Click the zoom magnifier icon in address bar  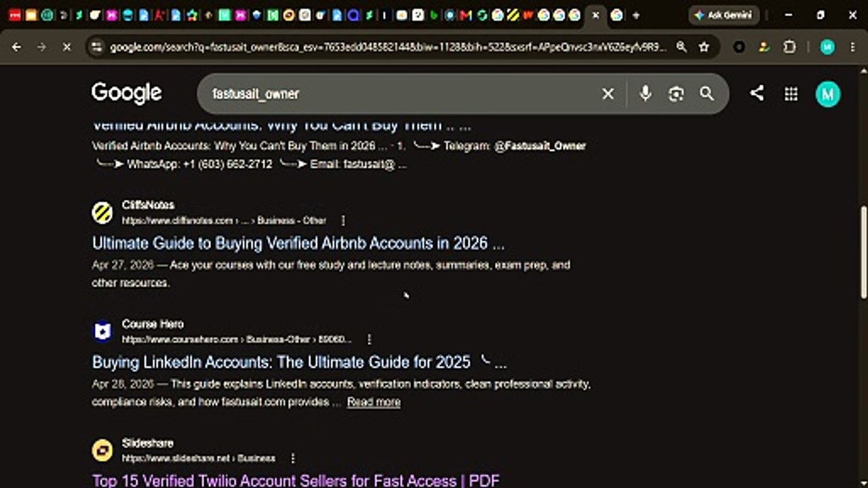coord(682,47)
